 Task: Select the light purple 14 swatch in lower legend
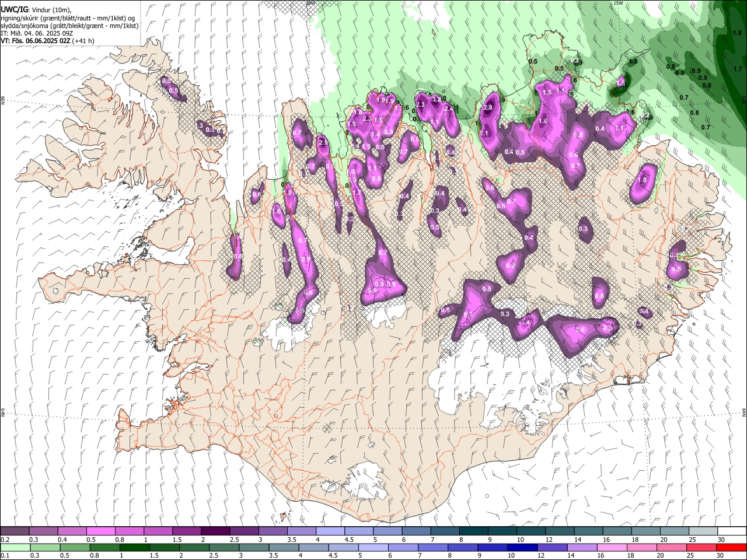(x=582, y=547)
